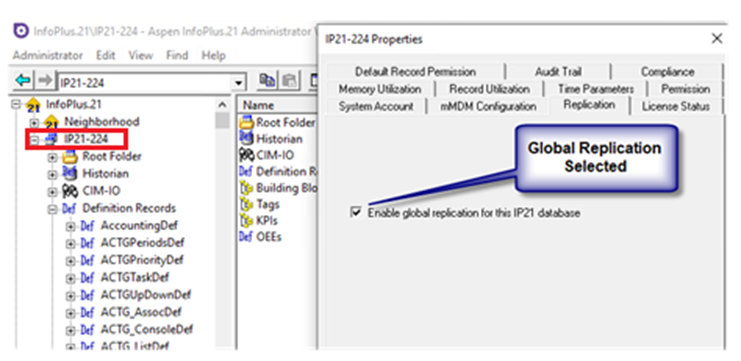The height and width of the screenshot is (361, 741).
Task: Open the Root Folder icon in list
Action: coord(246,122)
